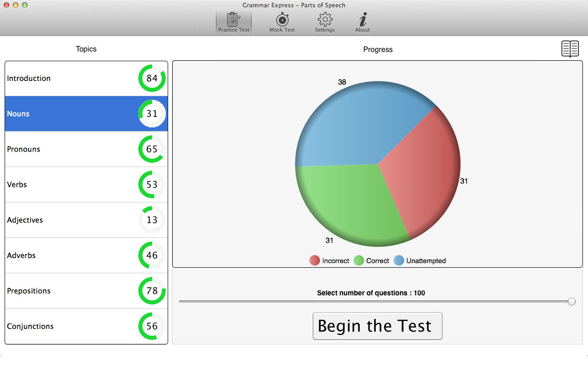588x368 pixels.
Task: Open the book icon near Progress
Action: click(x=570, y=49)
